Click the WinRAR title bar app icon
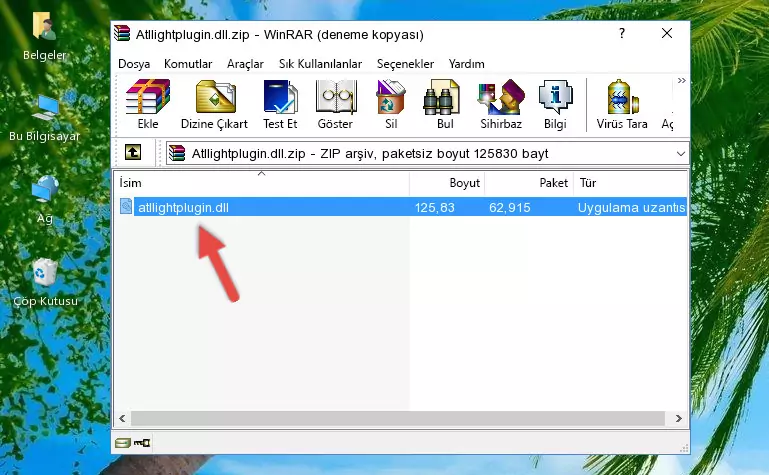This screenshot has height=475, width=769. [x=122, y=33]
